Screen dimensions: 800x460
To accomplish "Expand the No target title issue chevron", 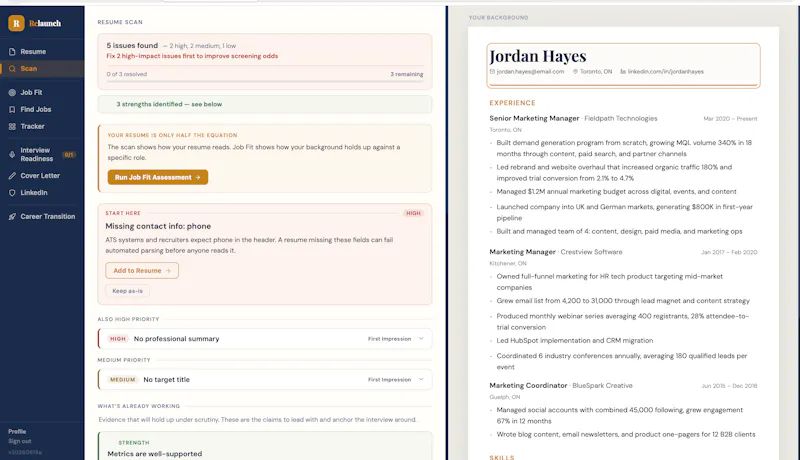I will [421, 379].
